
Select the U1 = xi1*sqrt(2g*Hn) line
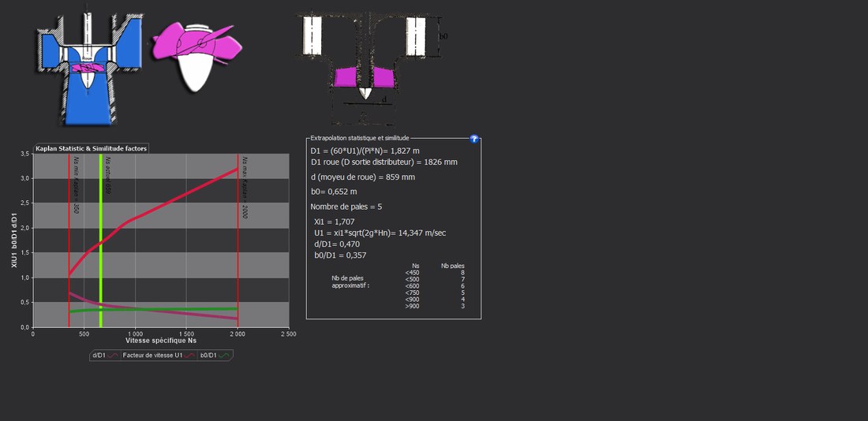(x=380, y=233)
